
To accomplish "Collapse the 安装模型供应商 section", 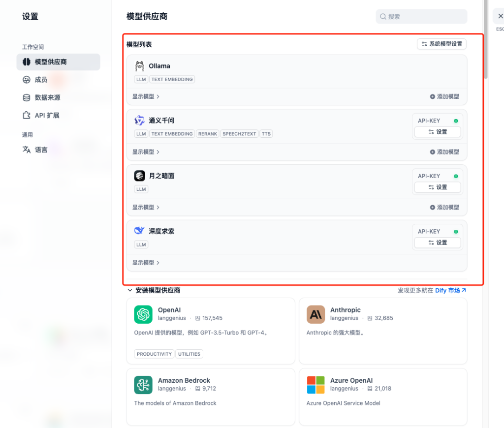I will [130, 290].
